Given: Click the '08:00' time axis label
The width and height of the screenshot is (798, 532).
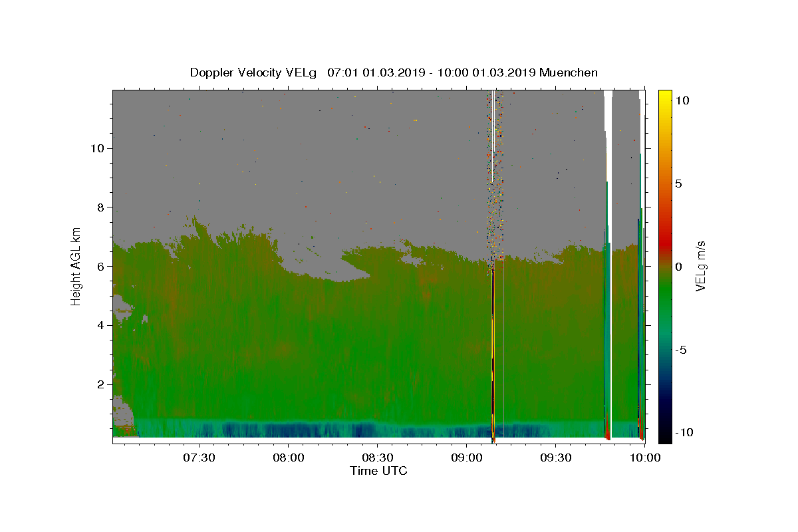Looking at the screenshot, I should 288,458.
